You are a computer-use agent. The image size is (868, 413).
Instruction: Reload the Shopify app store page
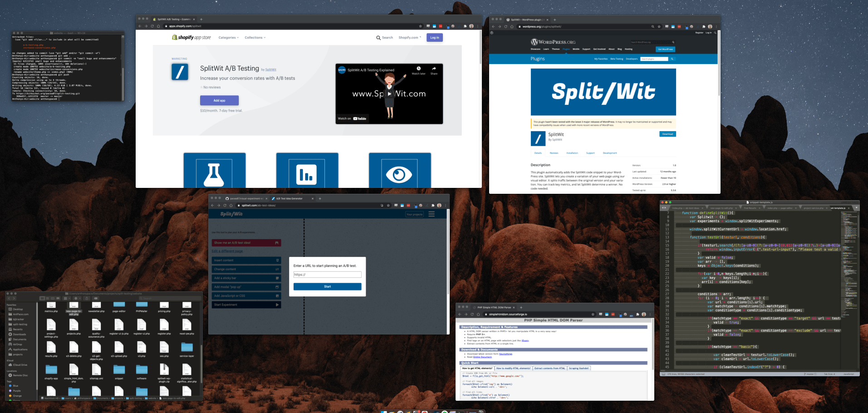(152, 26)
